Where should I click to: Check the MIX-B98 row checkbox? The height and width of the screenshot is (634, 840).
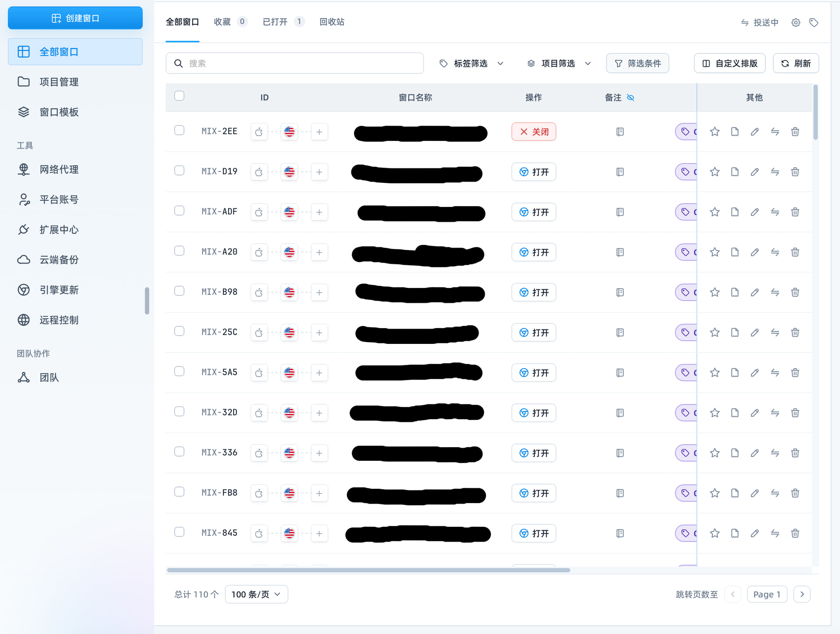point(179,291)
